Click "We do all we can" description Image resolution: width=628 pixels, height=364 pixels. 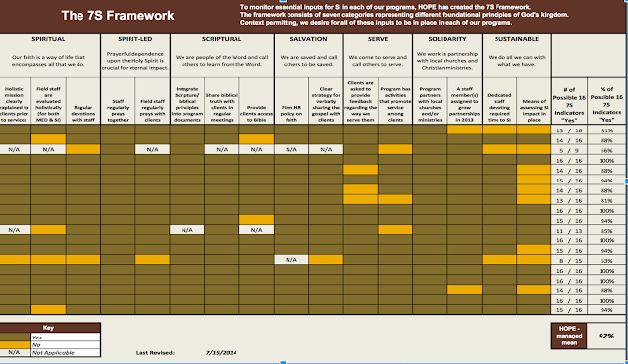pyautogui.click(x=517, y=61)
